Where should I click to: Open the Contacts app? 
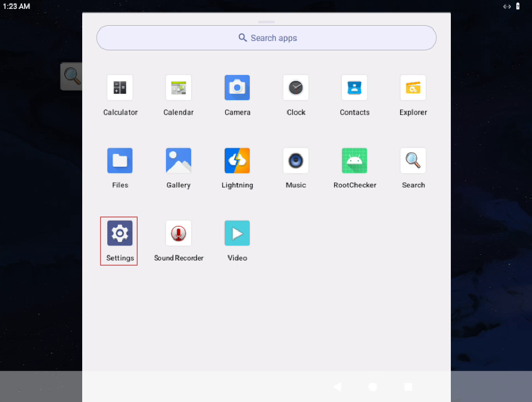pos(354,88)
